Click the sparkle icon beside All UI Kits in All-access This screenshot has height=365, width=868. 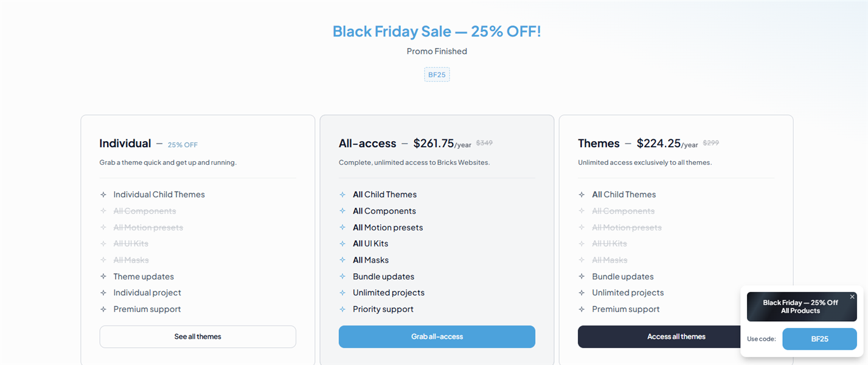coord(343,243)
